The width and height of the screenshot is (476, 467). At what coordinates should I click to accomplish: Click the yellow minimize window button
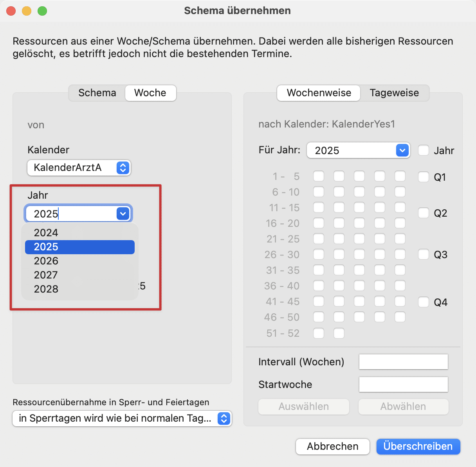point(27,11)
